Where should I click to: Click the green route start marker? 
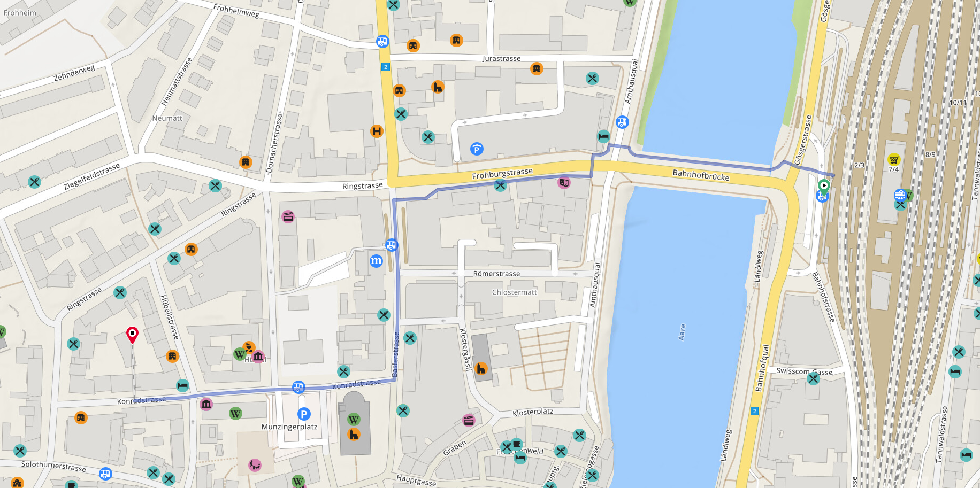pyautogui.click(x=824, y=187)
